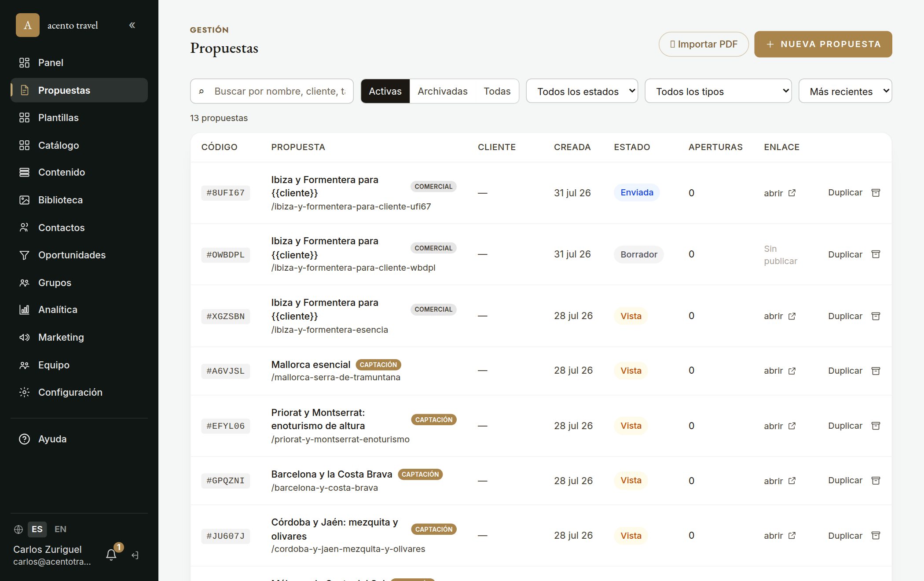The height and width of the screenshot is (581, 924).
Task: Open proposal Córdoba y Jaén: mezquita y olivares
Action: (x=335, y=529)
